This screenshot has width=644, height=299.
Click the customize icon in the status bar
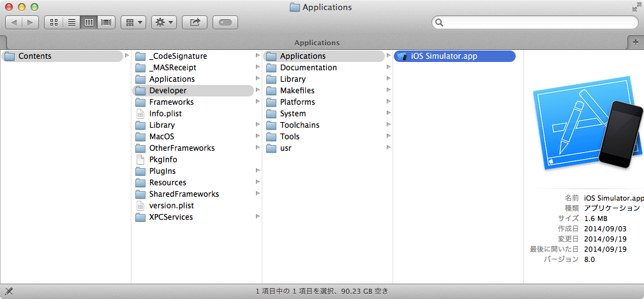click(x=9, y=291)
